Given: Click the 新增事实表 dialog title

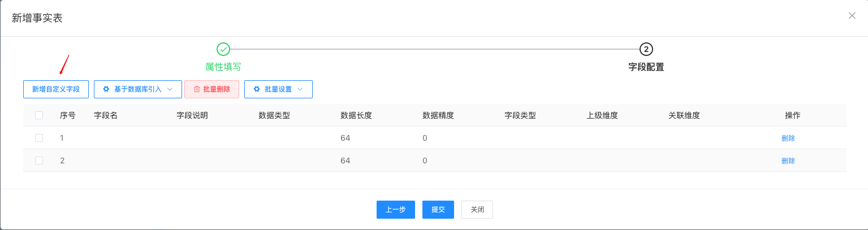Looking at the screenshot, I should pyautogui.click(x=37, y=18).
